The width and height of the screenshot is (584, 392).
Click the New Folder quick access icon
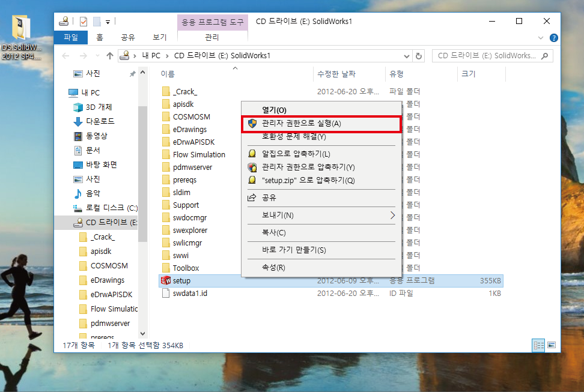coord(97,22)
